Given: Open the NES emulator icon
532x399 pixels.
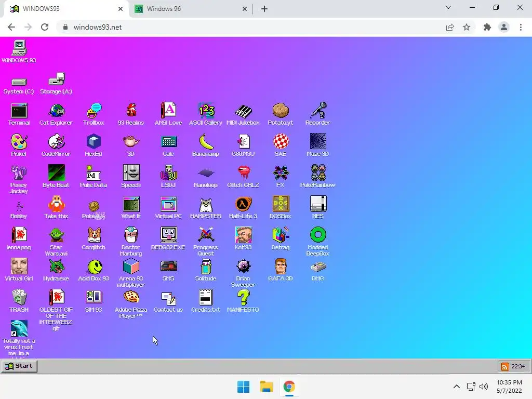Looking at the screenshot, I should [x=318, y=208].
